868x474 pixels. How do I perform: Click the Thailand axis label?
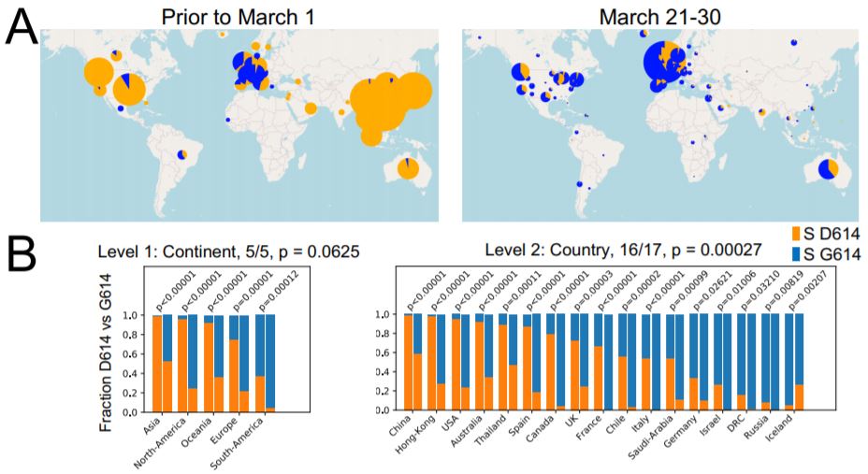pyautogui.click(x=489, y=431)
